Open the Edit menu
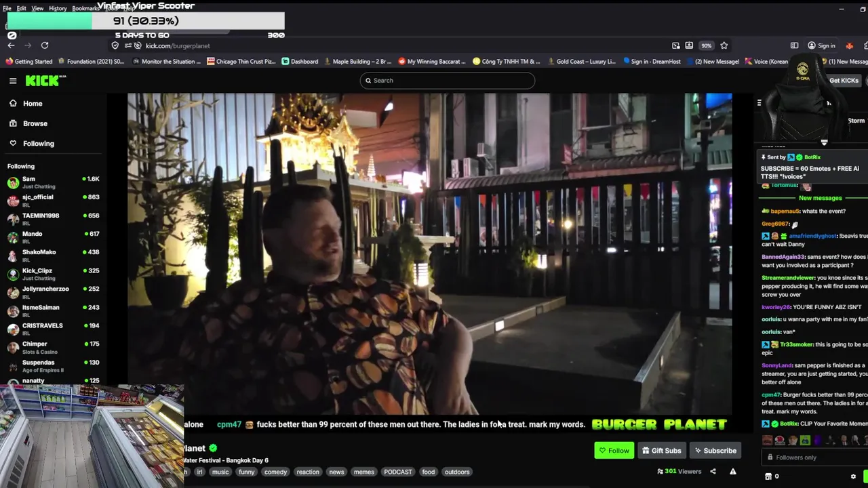Image resolution: width=868 pixels, height=488 pixels. (x=22, y=8)
